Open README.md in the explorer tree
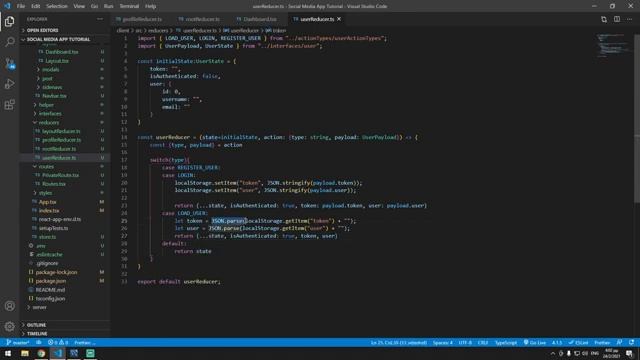The image size is (640, 360). pos(50,290)
